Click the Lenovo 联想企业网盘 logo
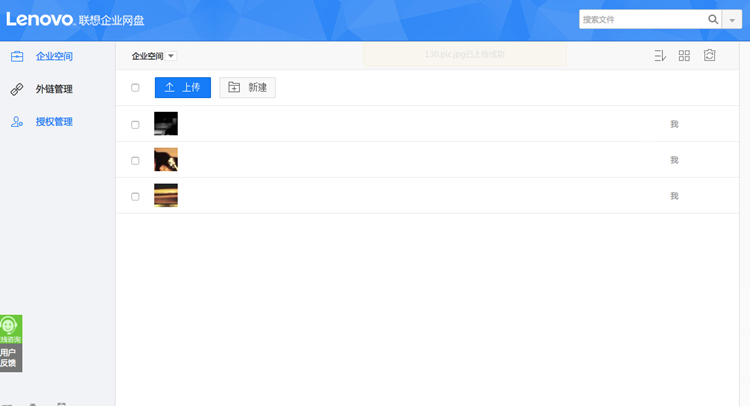This screenshot has height=406, width=750. [75, 20]
